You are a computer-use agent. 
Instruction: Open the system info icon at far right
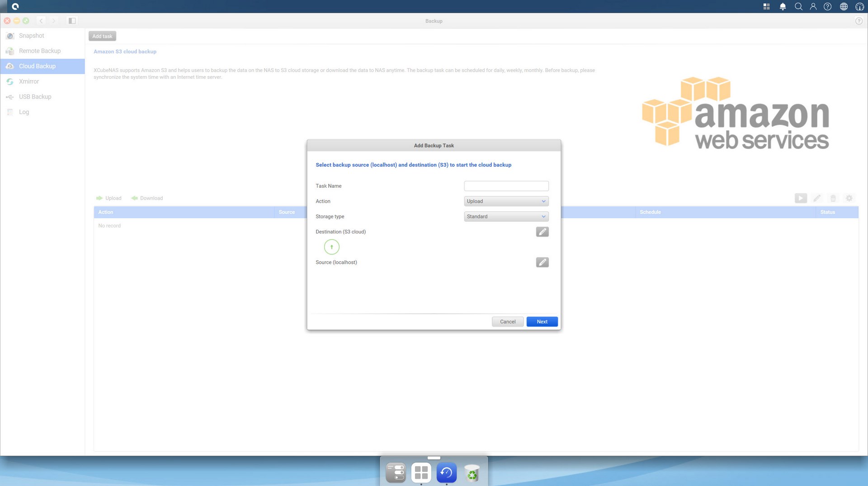[x=859, y=6]
